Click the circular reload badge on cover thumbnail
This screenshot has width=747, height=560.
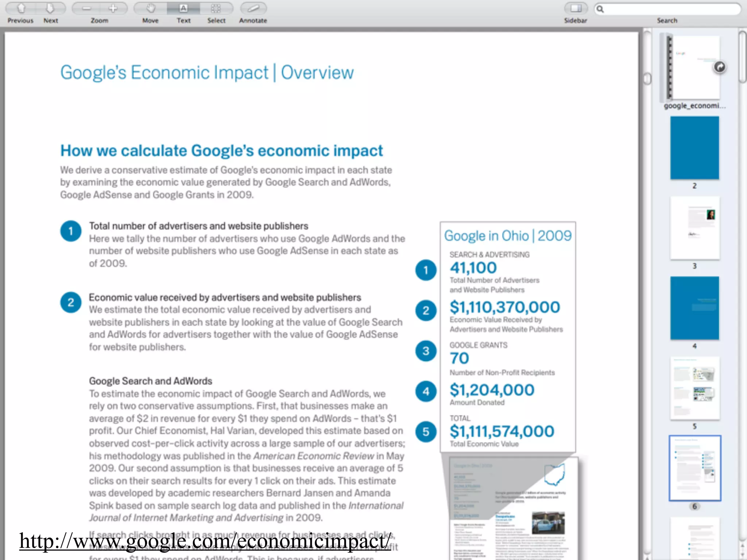tap(720, 67)
